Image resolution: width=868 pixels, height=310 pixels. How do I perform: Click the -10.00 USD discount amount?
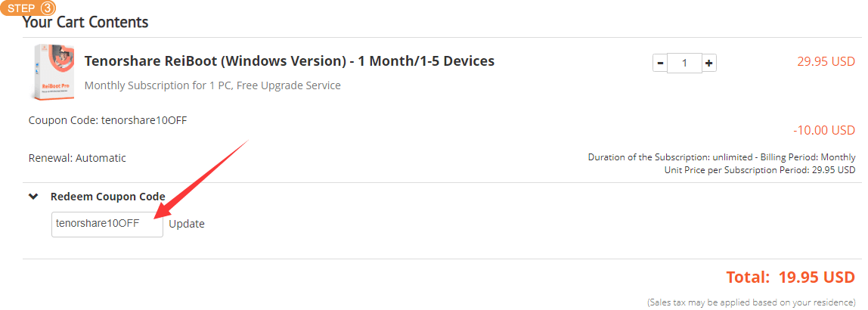tap(823, 131)
